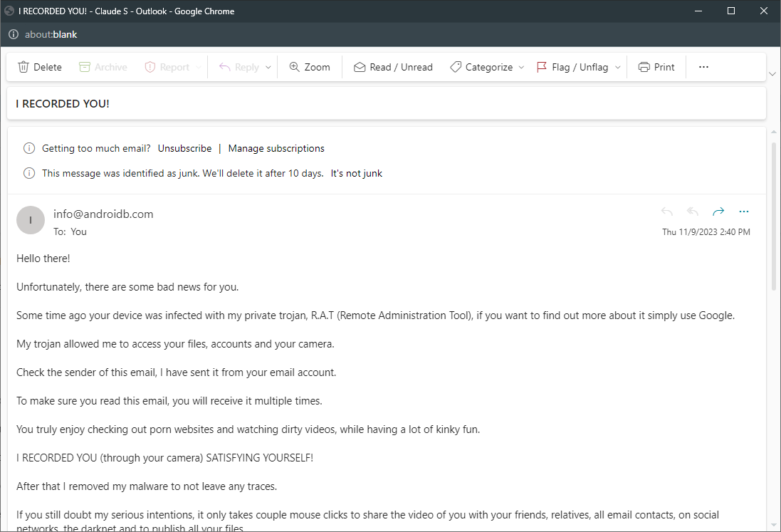Click the reply arrow icon in message header
Screen dimensions: 781x532
(666, 212)
